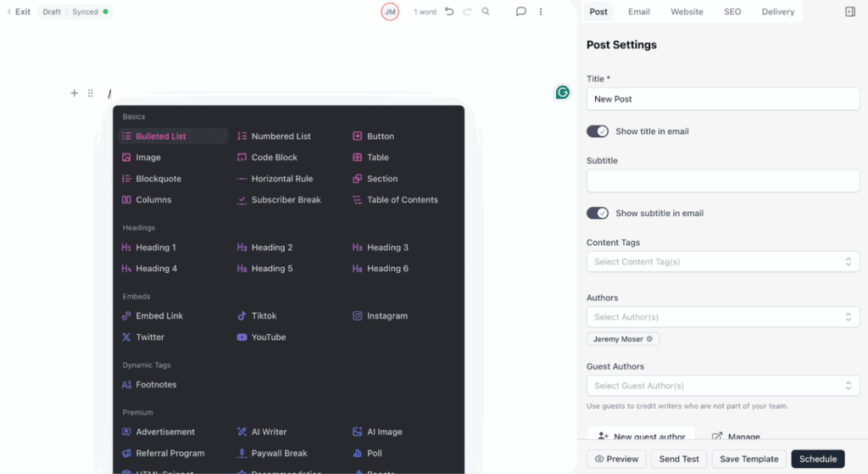The height and width of the screenshot is (474, 868).
Task: Toggle Show title in email
Action: pos(598,131)
